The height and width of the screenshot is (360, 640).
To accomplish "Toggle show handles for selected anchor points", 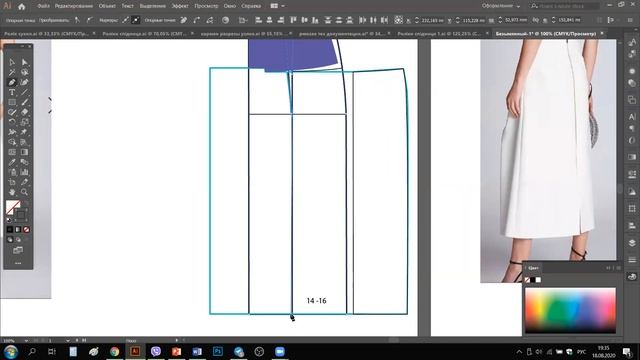I will (x=125, y=20).
